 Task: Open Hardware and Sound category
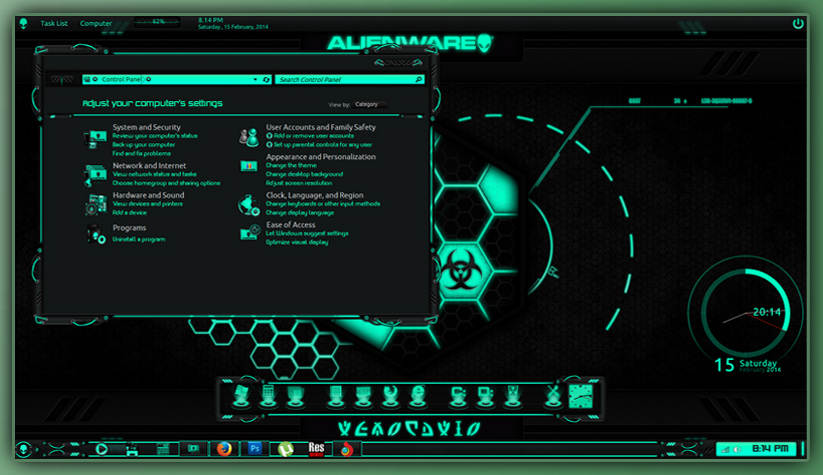tap(148, 195)
